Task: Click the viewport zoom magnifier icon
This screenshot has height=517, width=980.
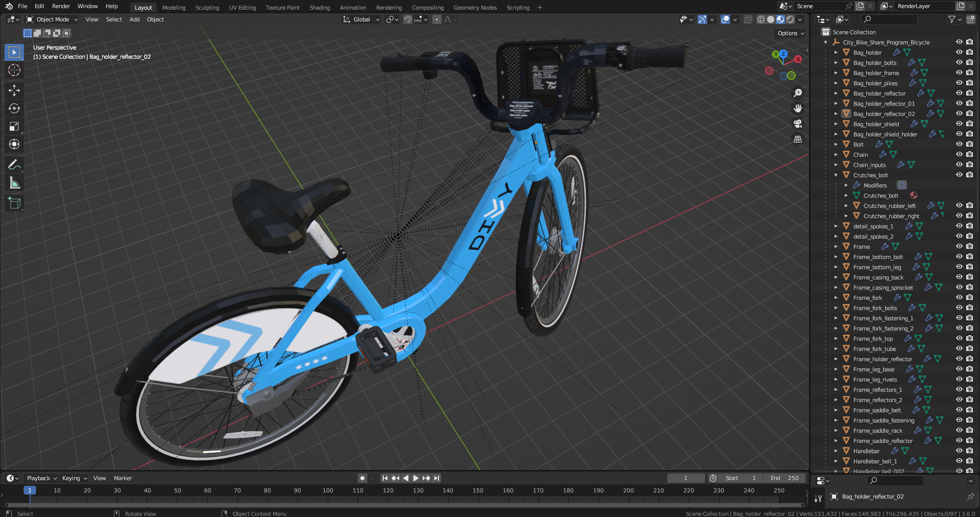Action: click(798, 93)
